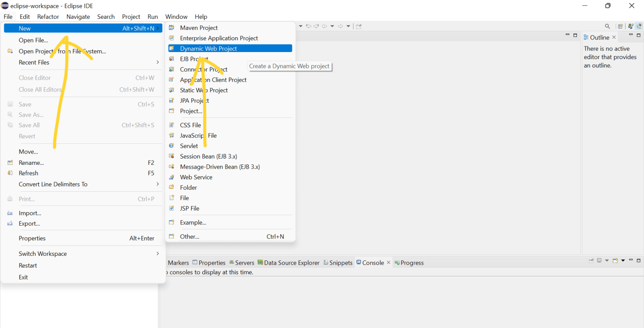This screenshot has height=328, width=644.
Task: Select Other... at the submenu bottom
Action: (x=190, y=236)
